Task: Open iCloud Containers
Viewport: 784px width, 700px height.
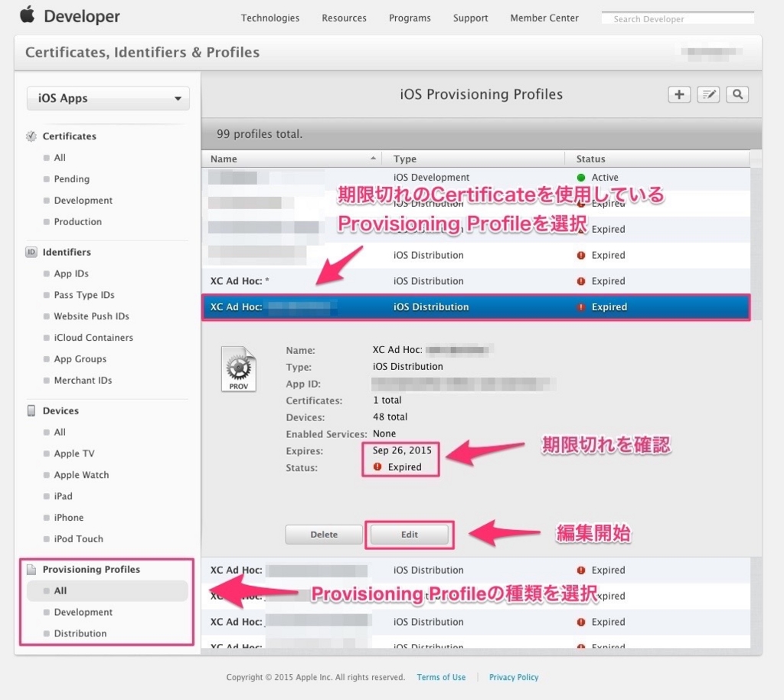Action: (x=93, y=338)
